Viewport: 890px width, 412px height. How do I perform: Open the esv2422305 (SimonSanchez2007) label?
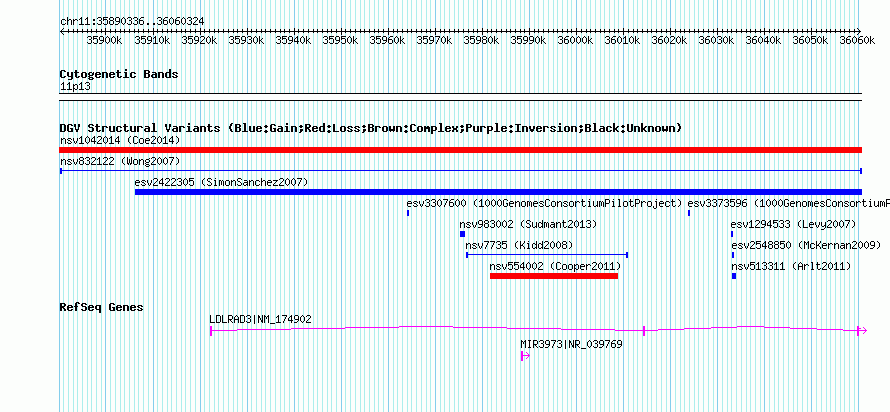coord(221,182)
